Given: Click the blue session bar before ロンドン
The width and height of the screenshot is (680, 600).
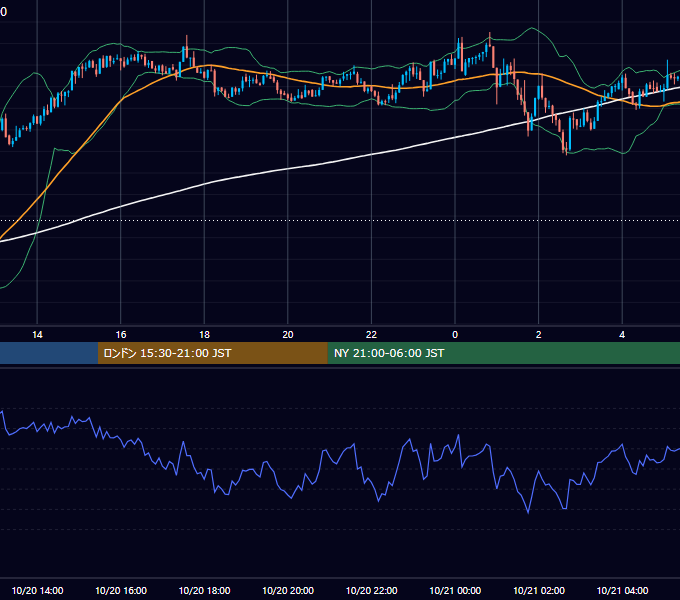Looking at the screenshot, I should tap(49, 353).
